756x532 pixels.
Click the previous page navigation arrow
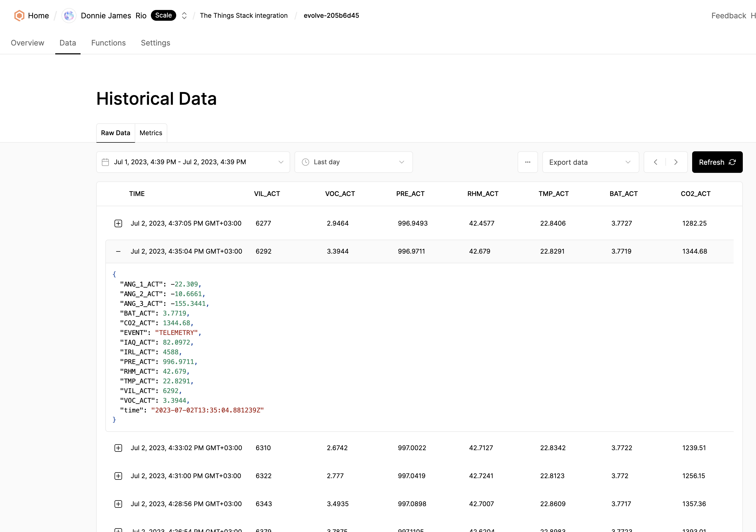coord(656,162)
